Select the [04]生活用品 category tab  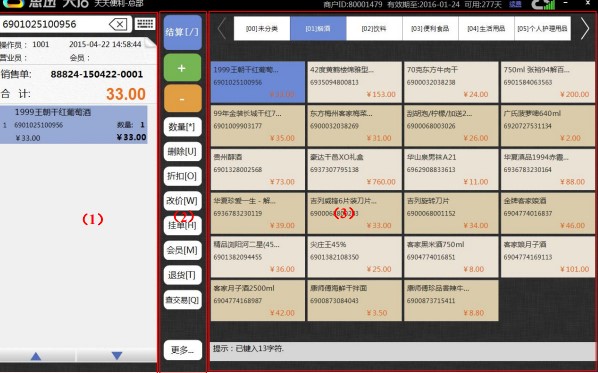click(x=486, y=28)
